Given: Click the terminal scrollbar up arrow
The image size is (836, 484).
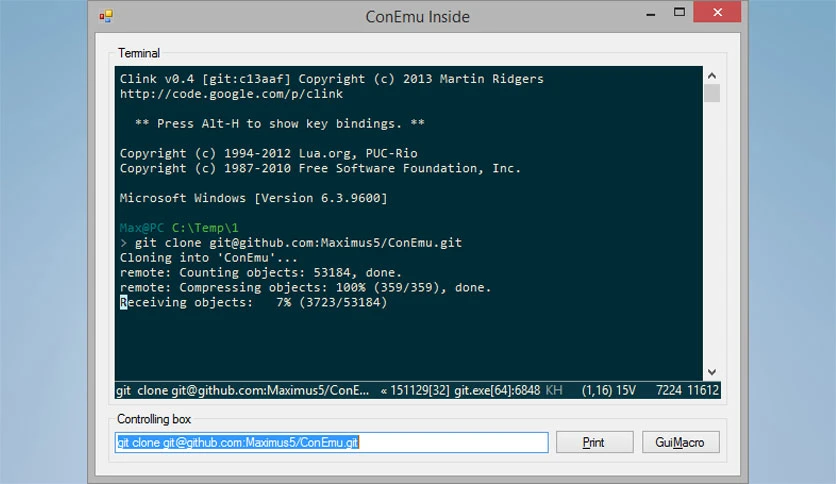Looking at the screenshot, I should pos(712,76).
